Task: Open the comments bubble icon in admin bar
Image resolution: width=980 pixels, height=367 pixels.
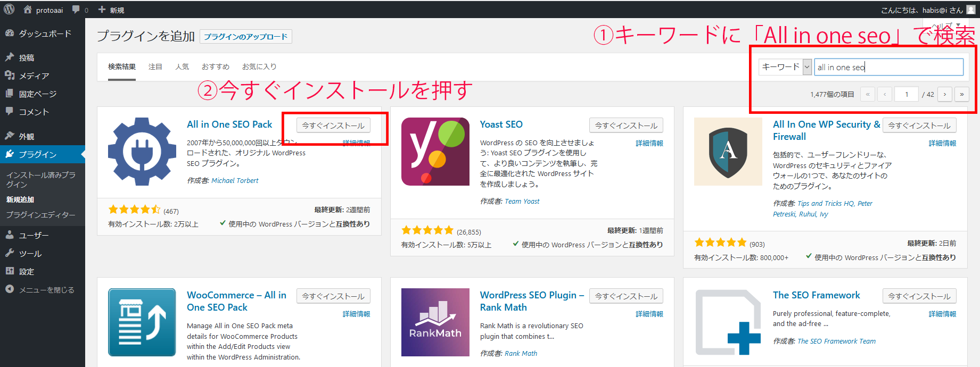Action: [x=76, y=10]
